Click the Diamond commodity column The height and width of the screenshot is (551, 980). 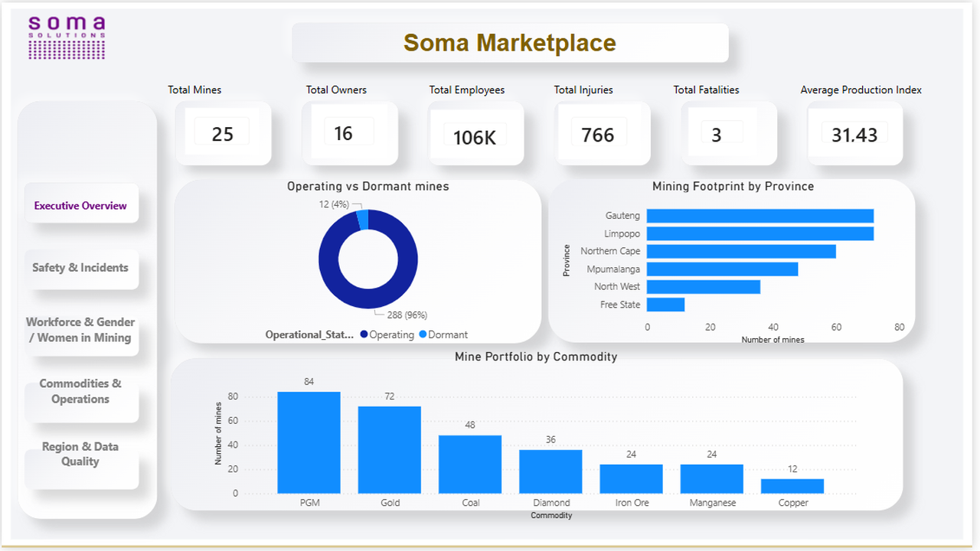coord(550,471)
